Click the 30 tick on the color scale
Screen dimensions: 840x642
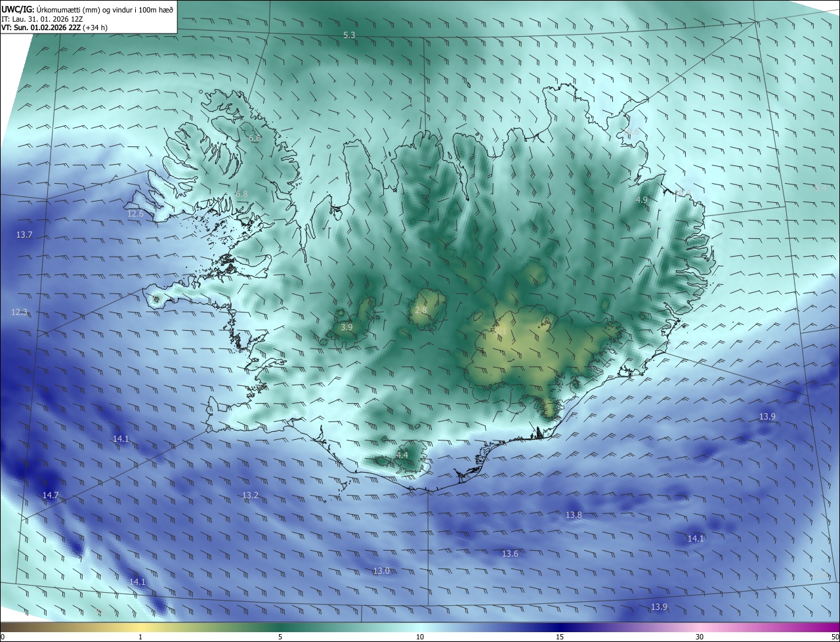coord(700,637)
